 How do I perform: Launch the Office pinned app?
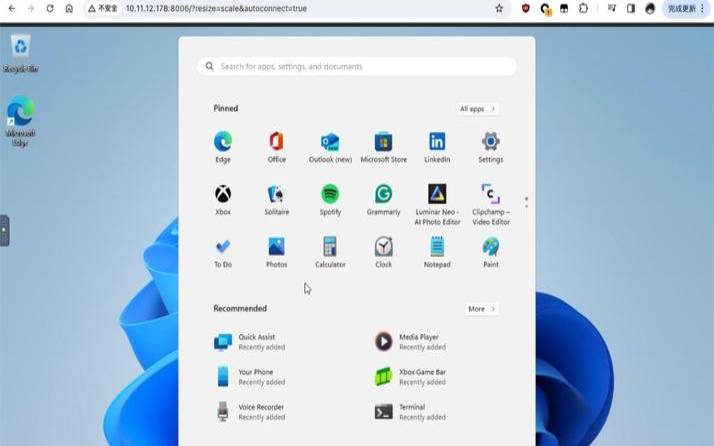[x=276, y=147]
